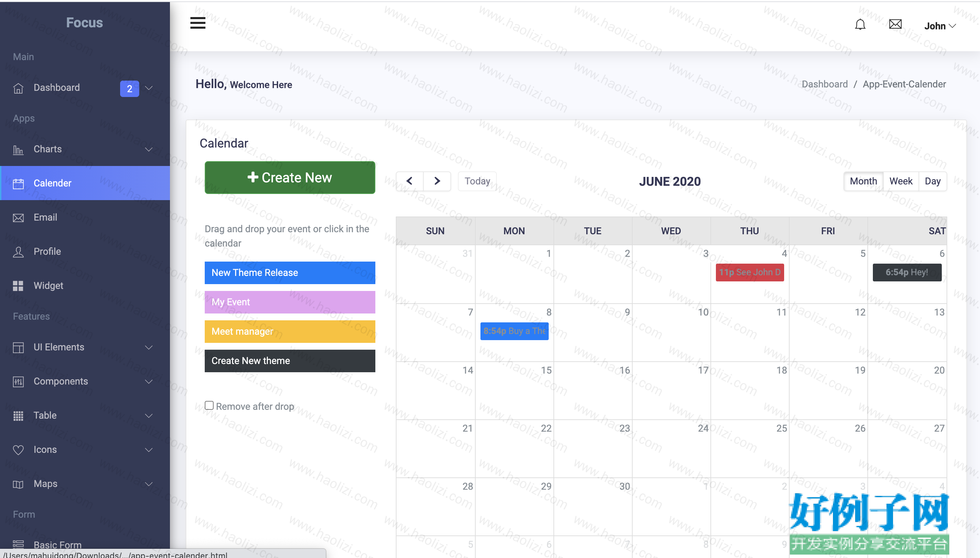
Task: Open the John user dropdown
Action: [x=940, y=26]
